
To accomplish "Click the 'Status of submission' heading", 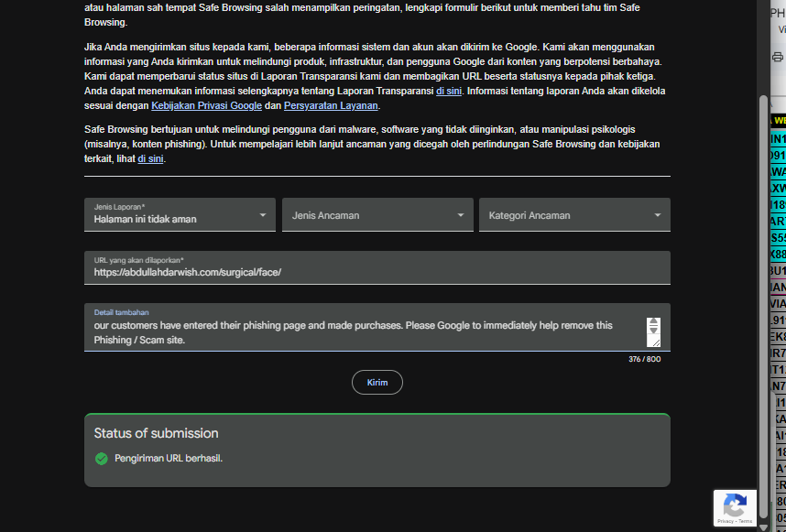I will tap(156, 433).
